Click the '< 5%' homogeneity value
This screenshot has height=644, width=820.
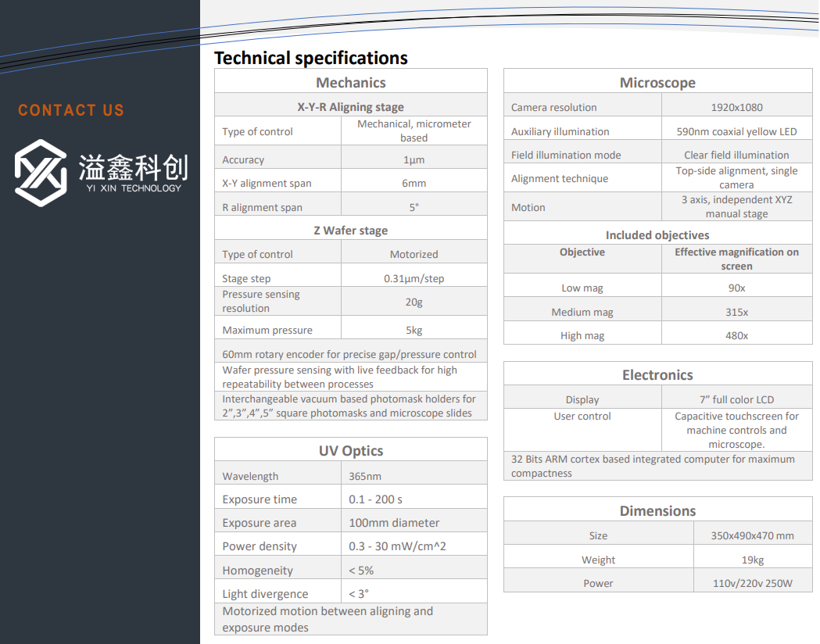(x=361, y=571)
